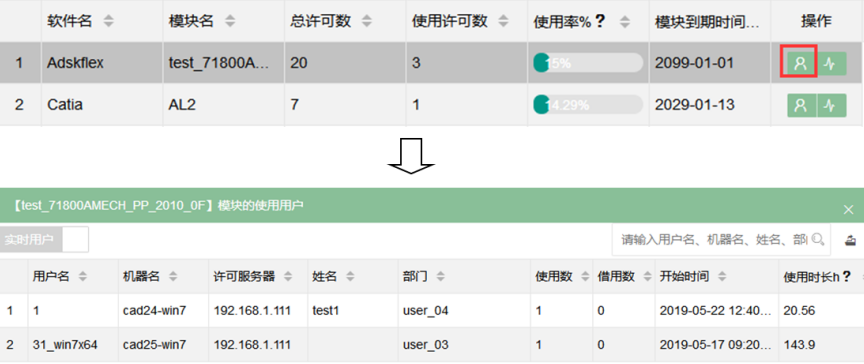Click the export icon beside search box

tap(851, 240)
